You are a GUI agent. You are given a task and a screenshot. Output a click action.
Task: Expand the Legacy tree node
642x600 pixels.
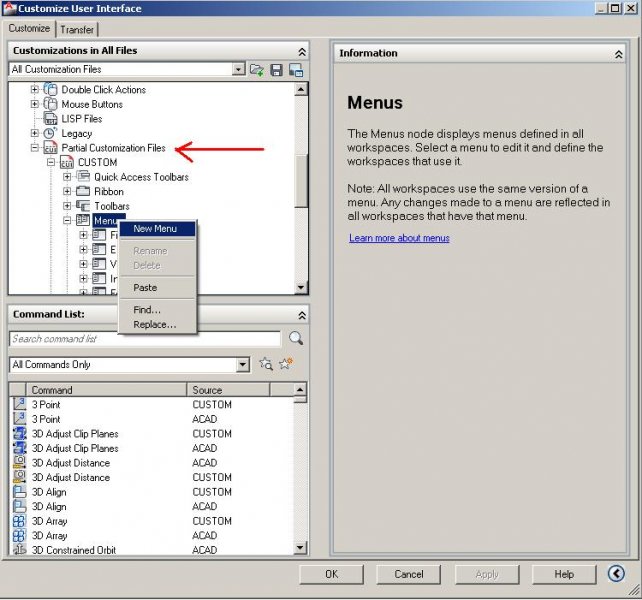[x=35, y=133]
